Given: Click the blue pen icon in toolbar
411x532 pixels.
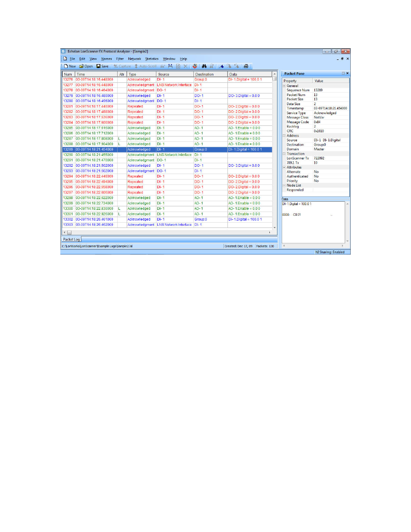Looking at the screenshot, I should point(221,66).
